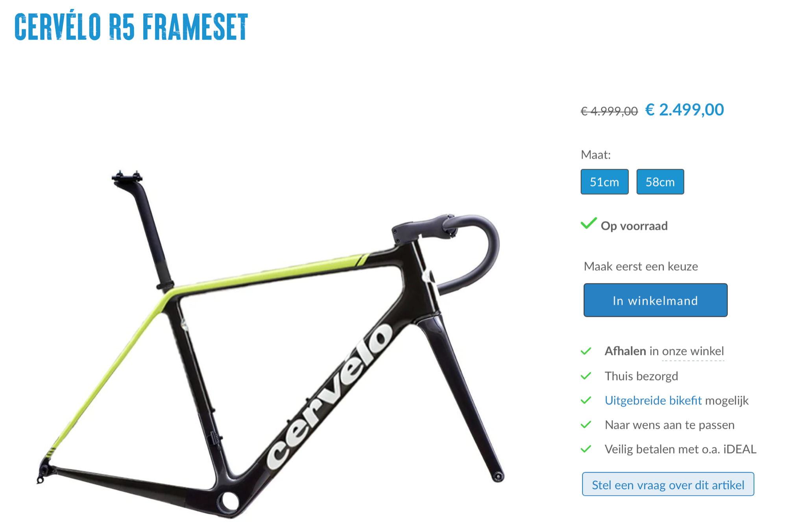787x532 pixels.
Task: Click the checkmark beside Naar wens aan te passen
Action: point(586,425)
